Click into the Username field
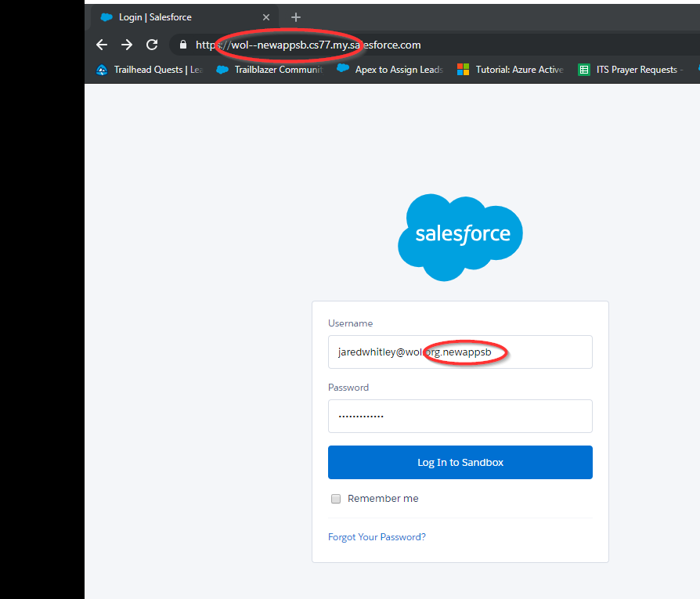The width and height of the screenshot is (700, 599). click(460, 352)
